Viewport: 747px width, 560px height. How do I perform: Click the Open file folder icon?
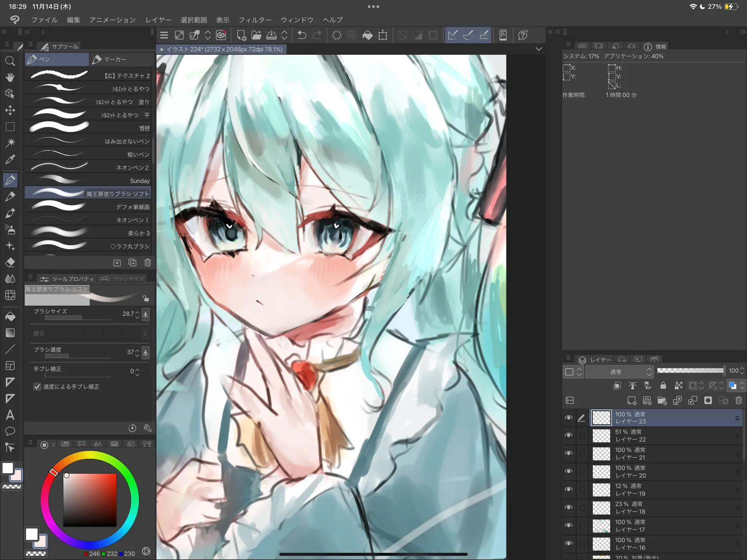click(256, 35)
